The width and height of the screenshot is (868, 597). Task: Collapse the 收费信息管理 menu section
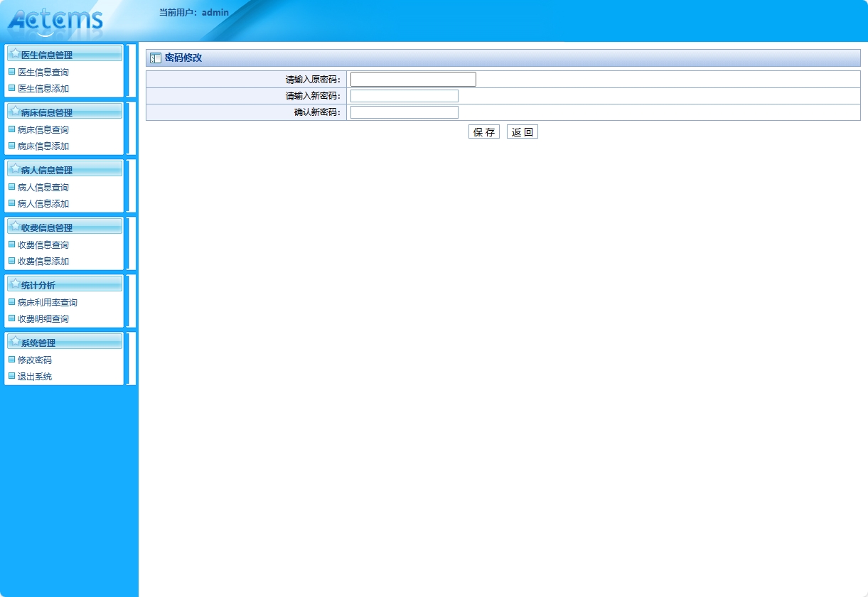pos(65,227)
